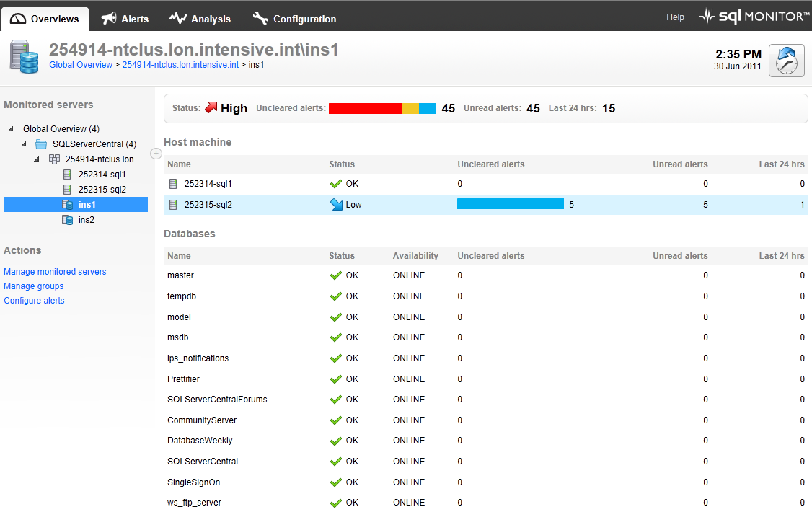Click the blue uncleared alerts bar for 252315-sql2
The height and width of the screenshot is (512, 812).
[510, 205]
